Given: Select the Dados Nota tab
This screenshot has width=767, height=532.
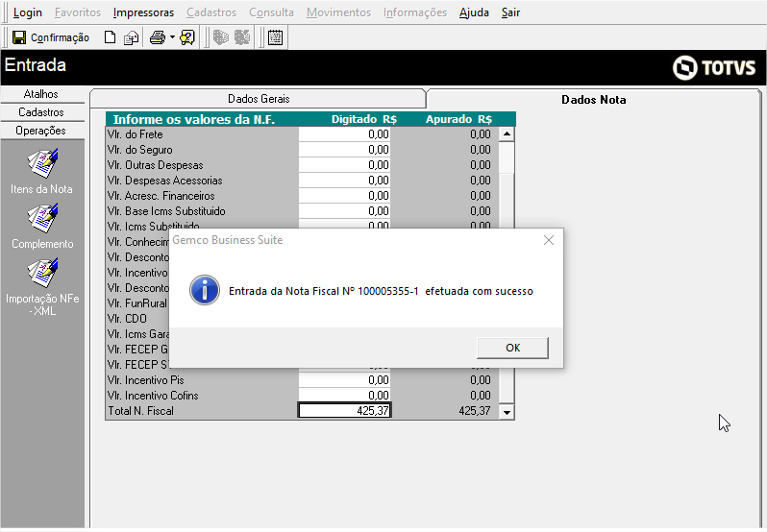Looking at the screenshot, I should tap(593, 100).
